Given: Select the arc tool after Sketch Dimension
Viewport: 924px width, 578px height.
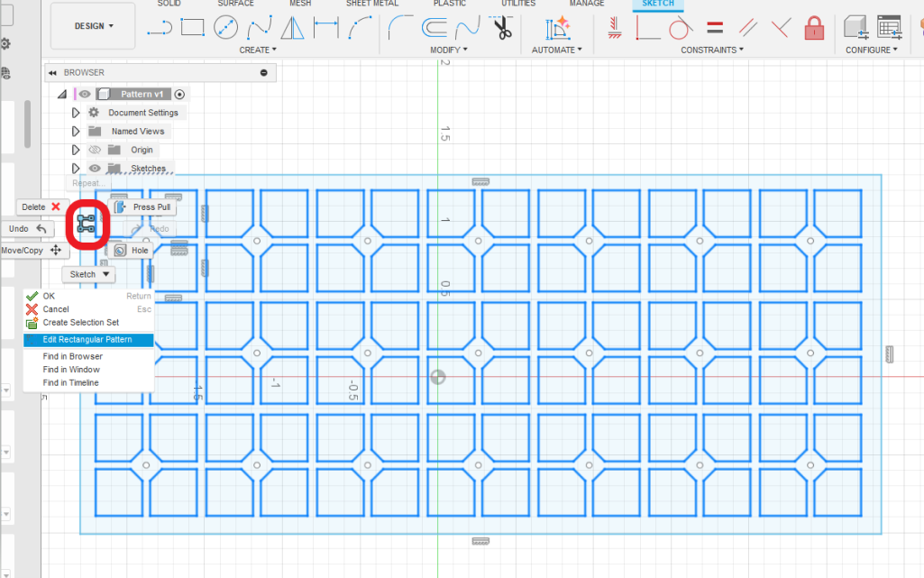Looking at the screenshot, I should pos(360,27).
